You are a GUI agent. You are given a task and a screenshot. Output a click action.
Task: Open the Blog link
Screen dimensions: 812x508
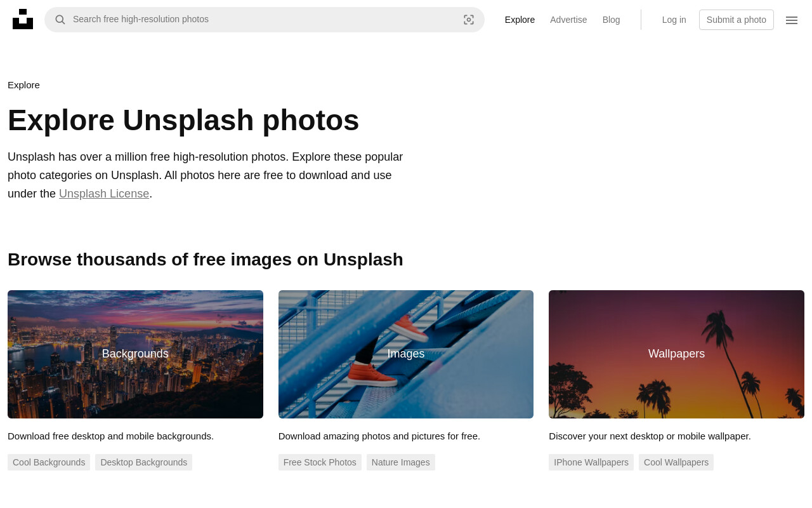click(612, 20)
